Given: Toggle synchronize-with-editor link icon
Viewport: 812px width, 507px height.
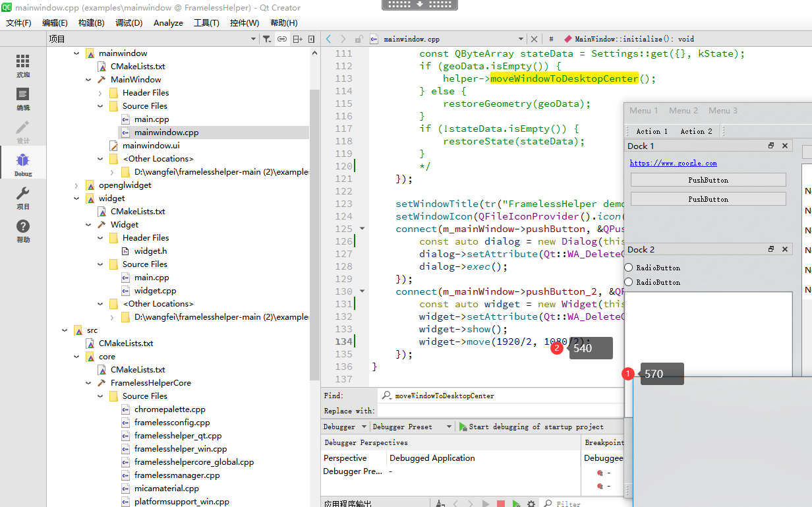Looking at the screenshot, I should point(282,39).
